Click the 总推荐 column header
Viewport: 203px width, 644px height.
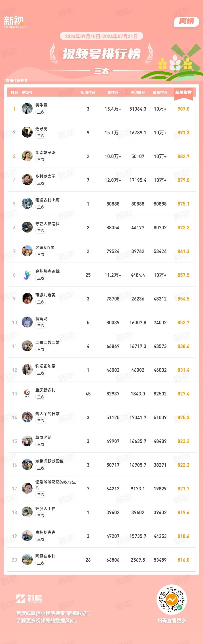coord(113,93)
